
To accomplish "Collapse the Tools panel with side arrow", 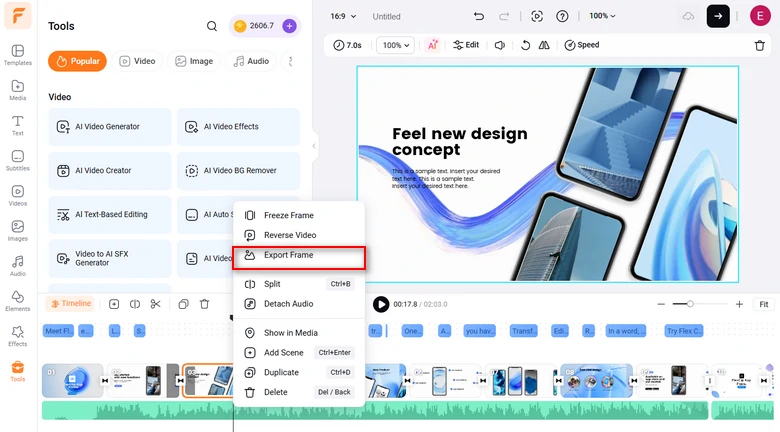I will tap(313, 146).
